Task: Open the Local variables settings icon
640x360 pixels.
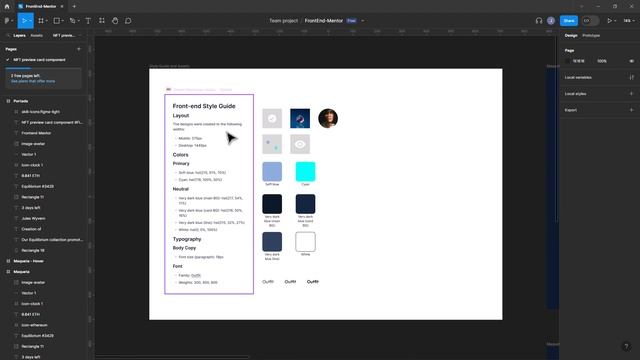Action: (631, 77)
